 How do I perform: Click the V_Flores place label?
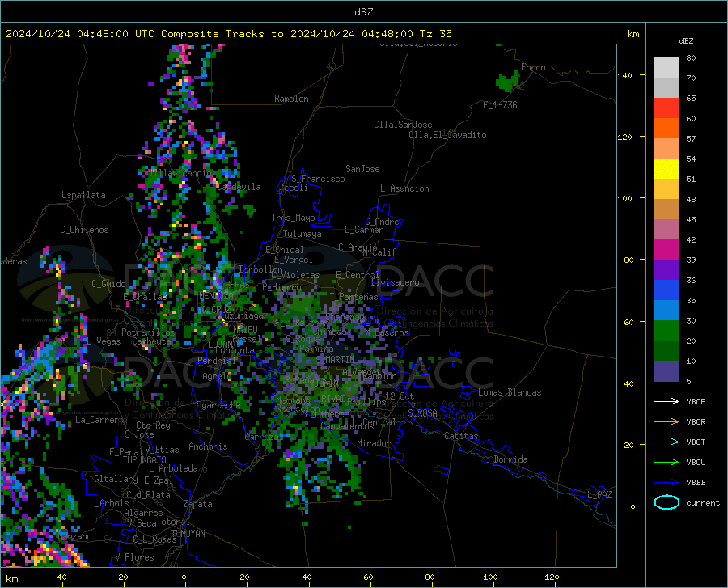pos(134,557)
